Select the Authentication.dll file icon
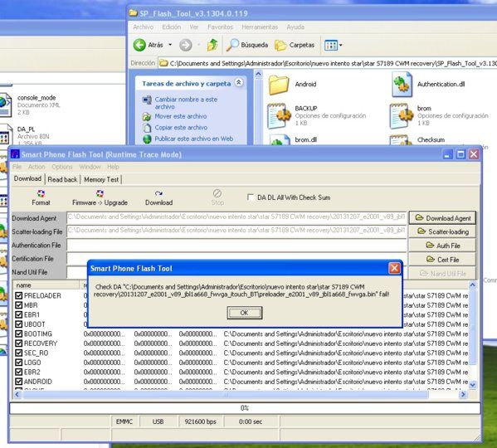The image size is (497, 448). (x=402, y=85)
